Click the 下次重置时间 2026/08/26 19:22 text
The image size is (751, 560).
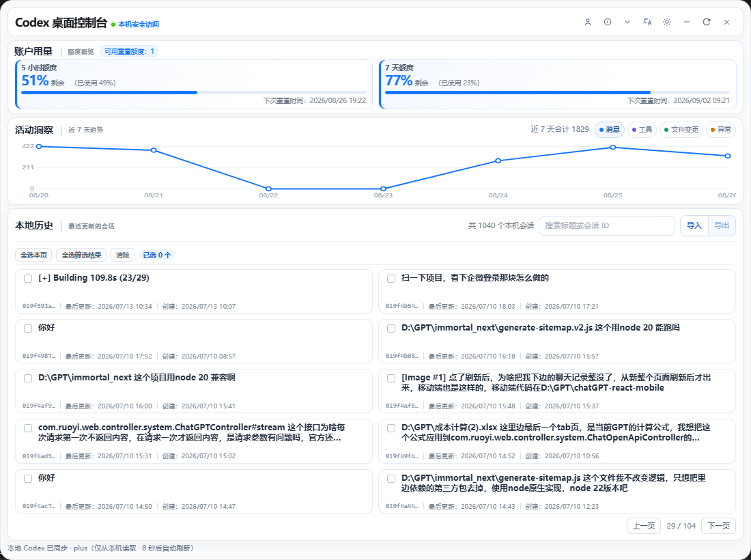314,100
